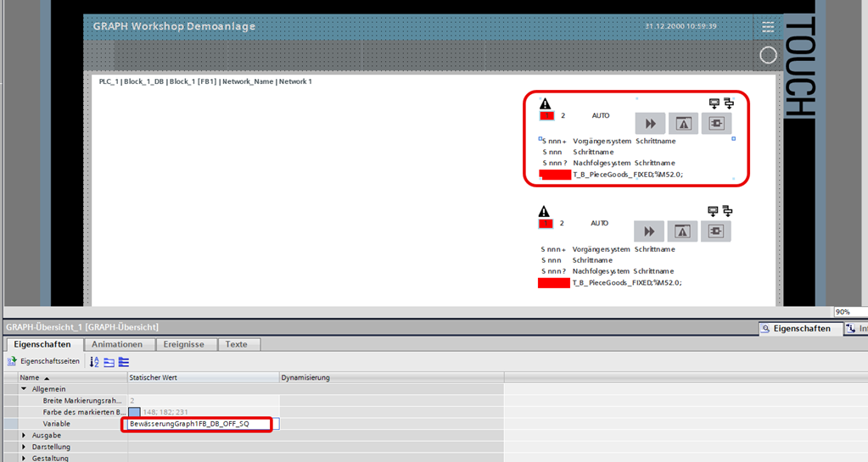
Task: Click GRAPH Workshop Demoanlage title
Action: pyautogui.click(x=175, y=26)
